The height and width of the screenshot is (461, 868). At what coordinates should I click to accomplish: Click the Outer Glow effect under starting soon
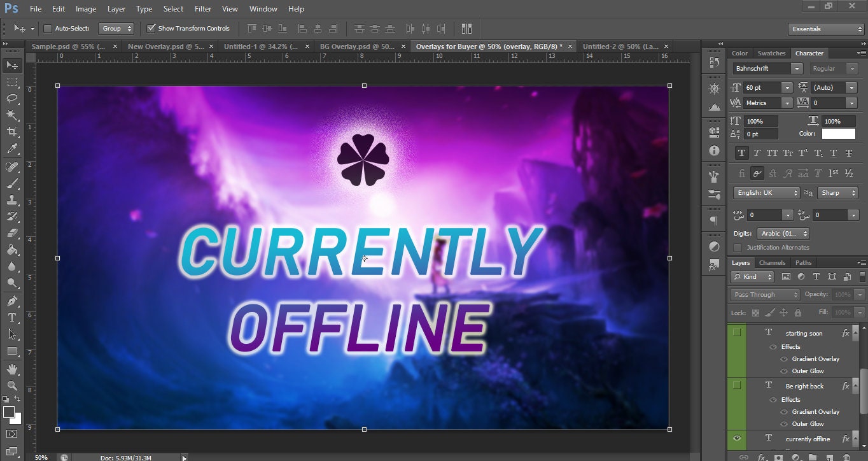pos(808,371)
